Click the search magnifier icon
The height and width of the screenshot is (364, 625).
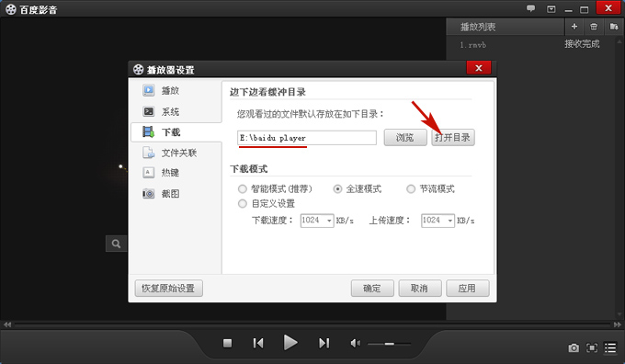point(116,244)
